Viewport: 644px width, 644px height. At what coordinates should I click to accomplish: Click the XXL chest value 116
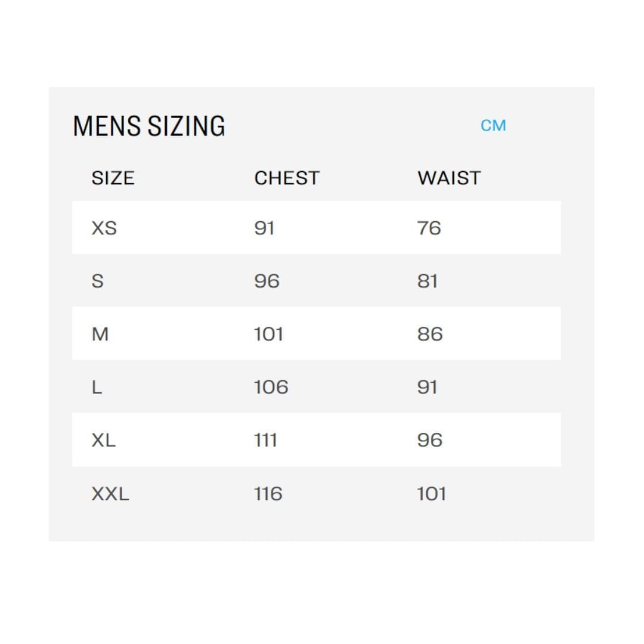268,494
